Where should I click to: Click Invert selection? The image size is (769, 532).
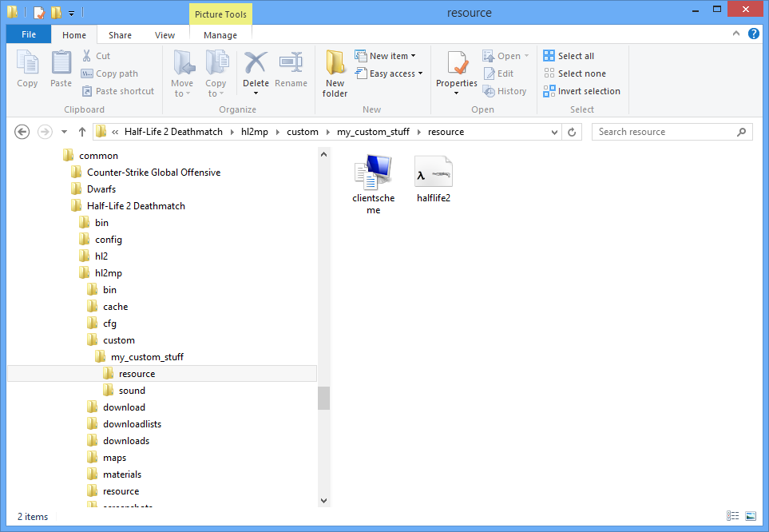click(582, 91)
